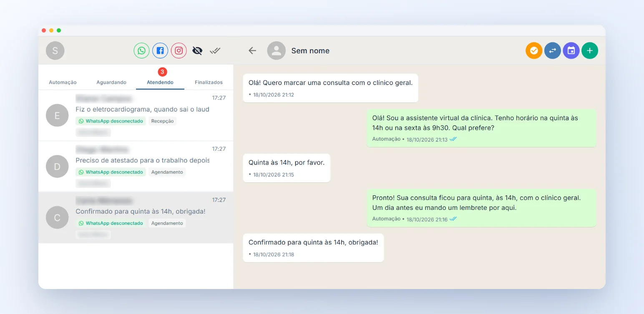This screenshot has width=644, height=314.
Task: Click the green plus button
Action: [590, 51]
